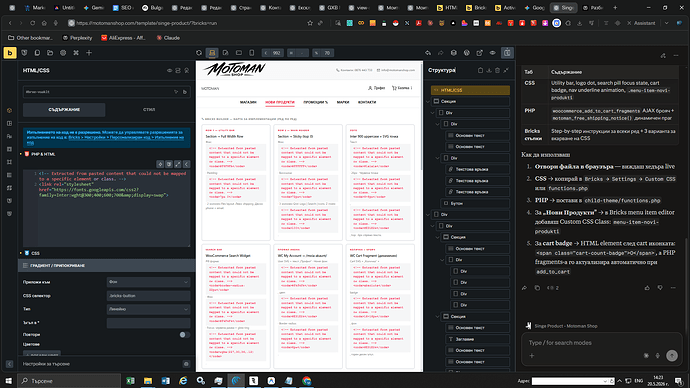Toggle the eye icon beside HTML/CSS title
Image resolution: width=690 pixels, height=388 pixels.
click(169, 70)
